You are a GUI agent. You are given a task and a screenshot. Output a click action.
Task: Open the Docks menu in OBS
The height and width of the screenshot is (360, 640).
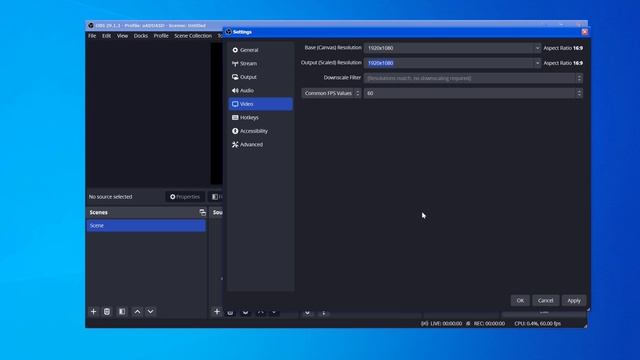pos(141,36)
